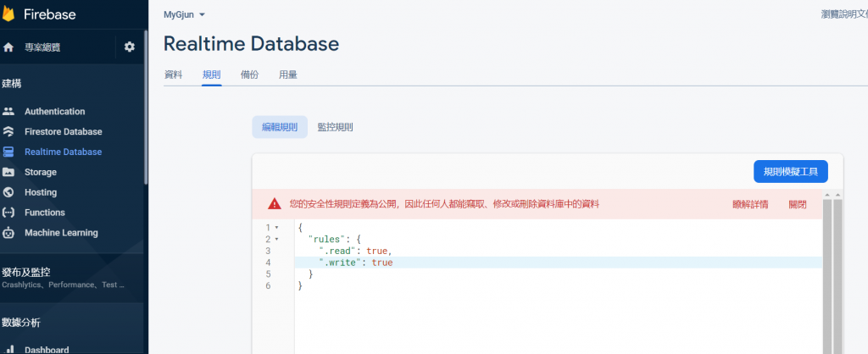Viewport: 868px width, 354px height.
Task: Go to Hosting in sidebar
Action: (41, 192)
